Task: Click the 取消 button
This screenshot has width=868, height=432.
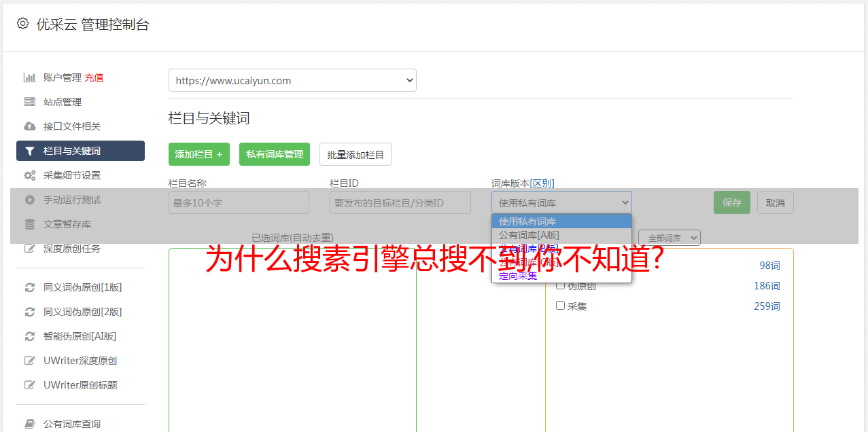Action: click(776, 202)
